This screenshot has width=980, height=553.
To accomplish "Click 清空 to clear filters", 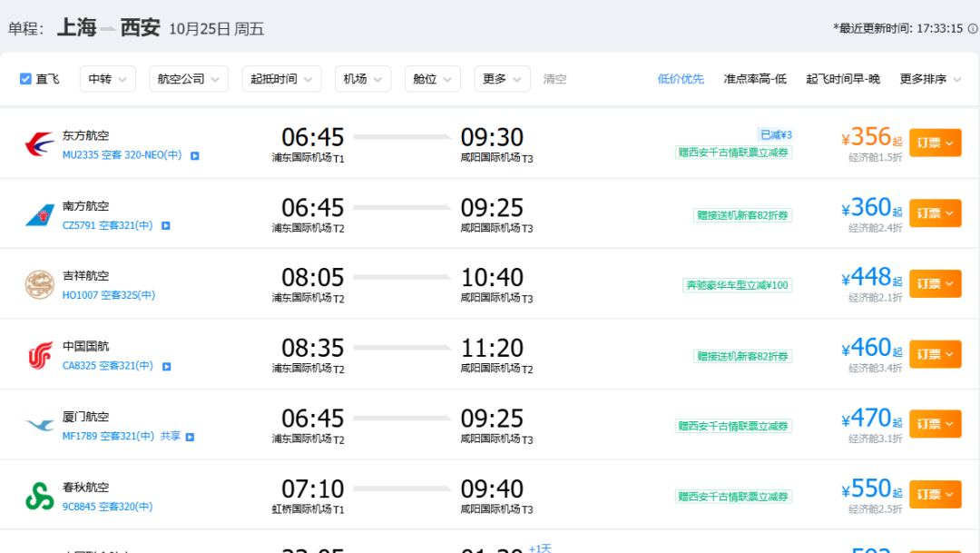I will [x=554, y=79].
